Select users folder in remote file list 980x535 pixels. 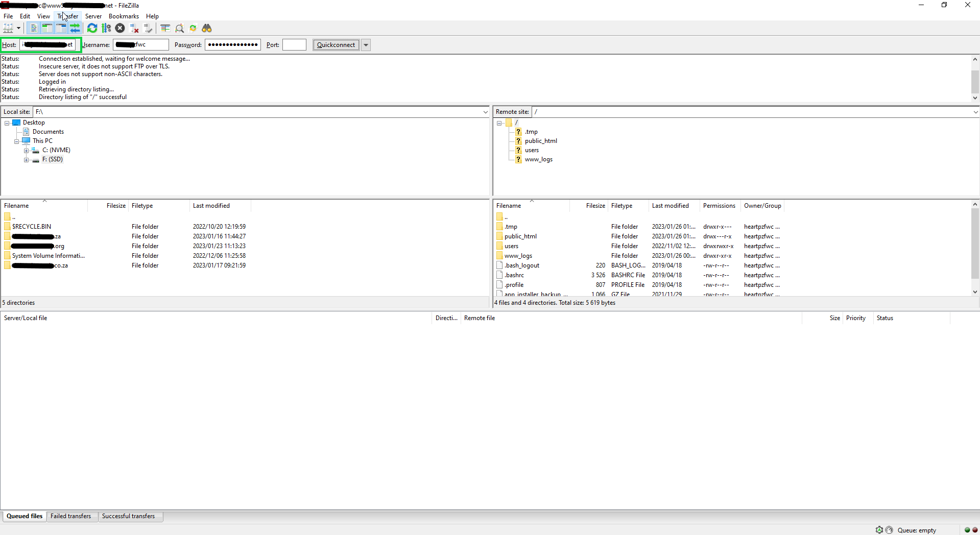(x=511, y=246)
